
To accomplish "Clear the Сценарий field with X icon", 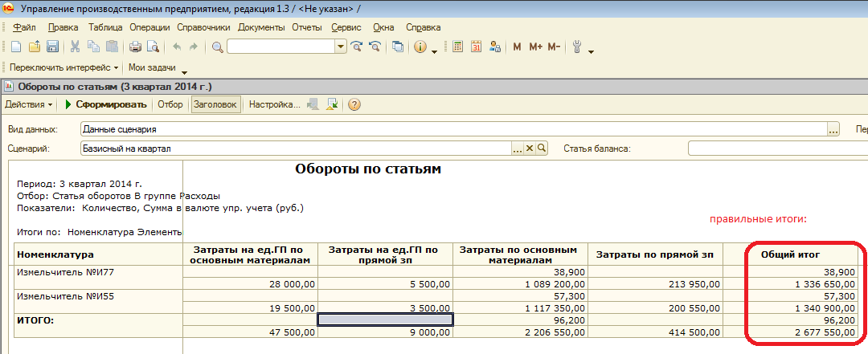I will (x=530, y=149).
